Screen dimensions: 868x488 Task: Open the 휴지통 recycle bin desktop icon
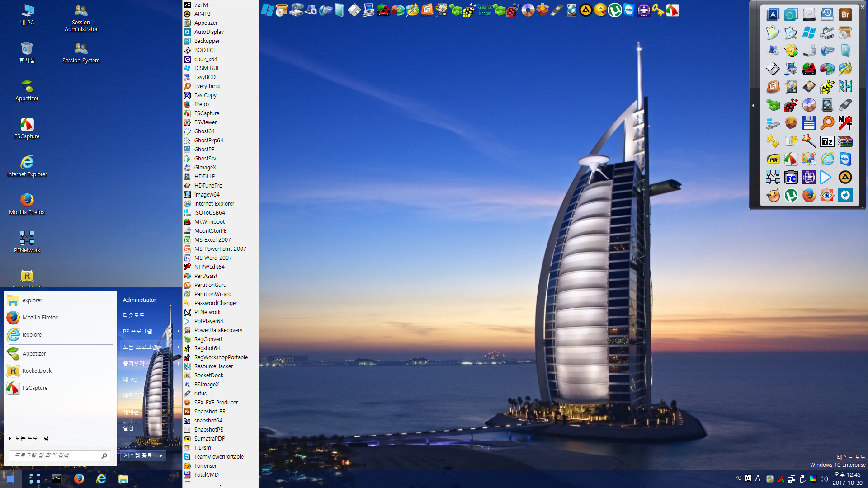click(27, 52)
